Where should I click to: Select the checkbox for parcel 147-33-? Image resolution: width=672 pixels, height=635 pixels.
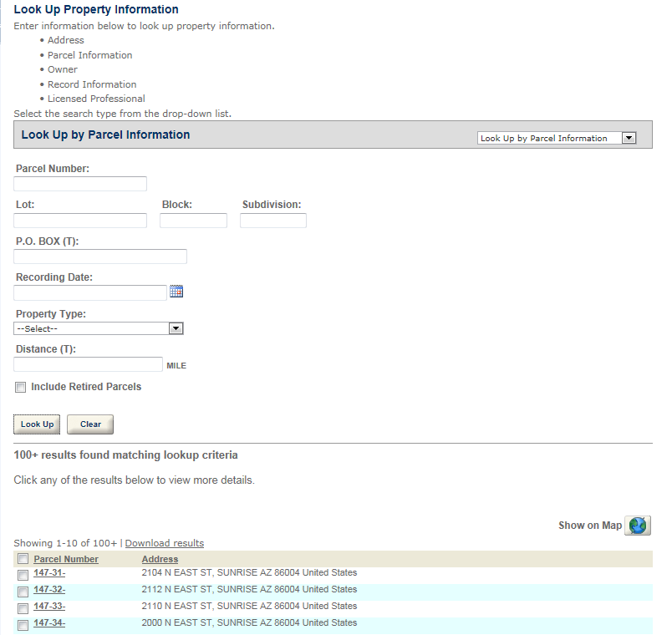click(23, 608)
